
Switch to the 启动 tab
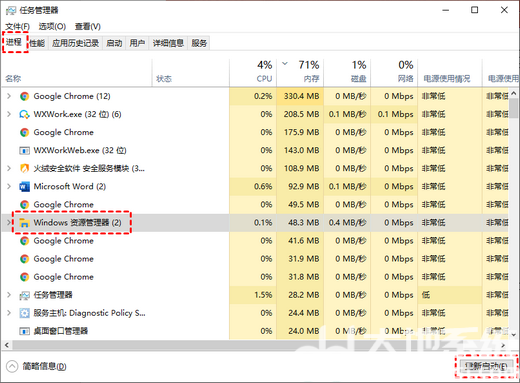pos(114,43)
